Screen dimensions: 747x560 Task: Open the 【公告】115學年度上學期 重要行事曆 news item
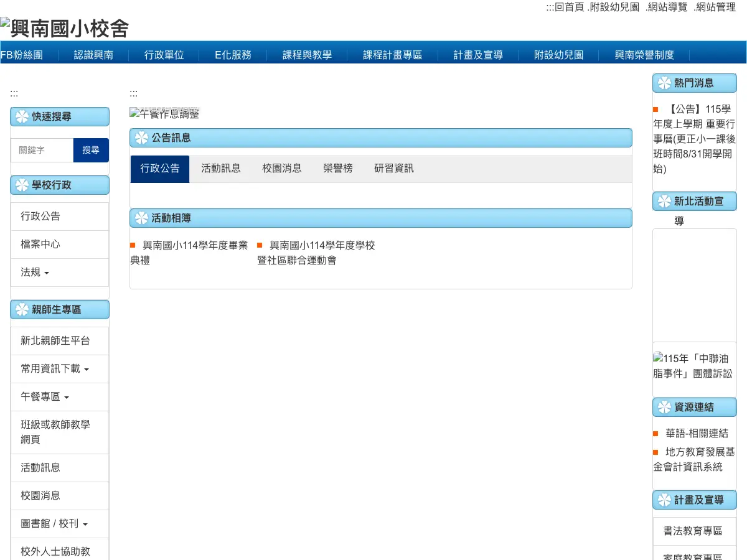(x=694, y=139)
